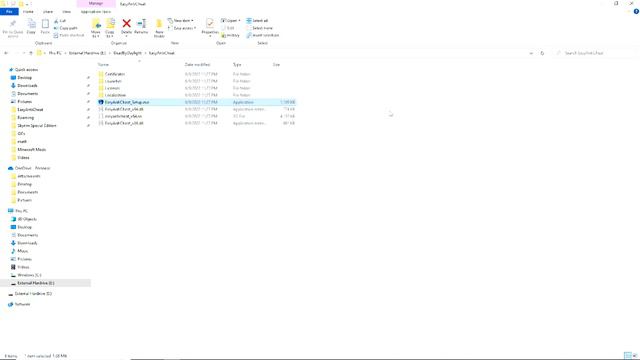Click the Up one level arrow
Screen dimensions: 640x360
point(31,53)
